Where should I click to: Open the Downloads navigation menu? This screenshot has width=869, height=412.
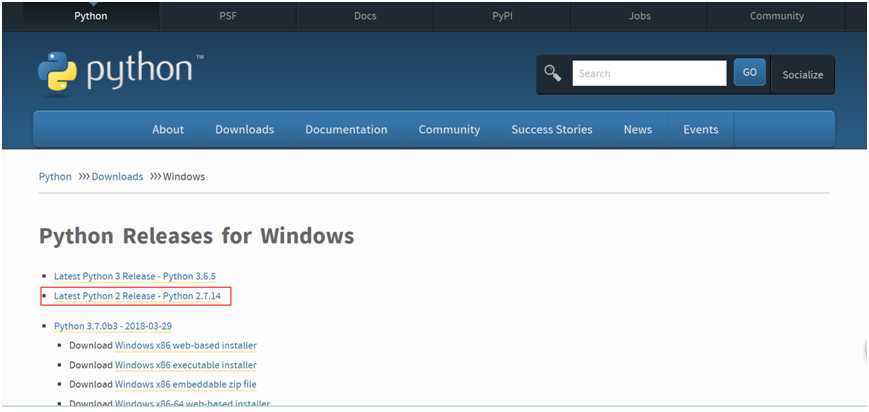(x=244, y=129)
